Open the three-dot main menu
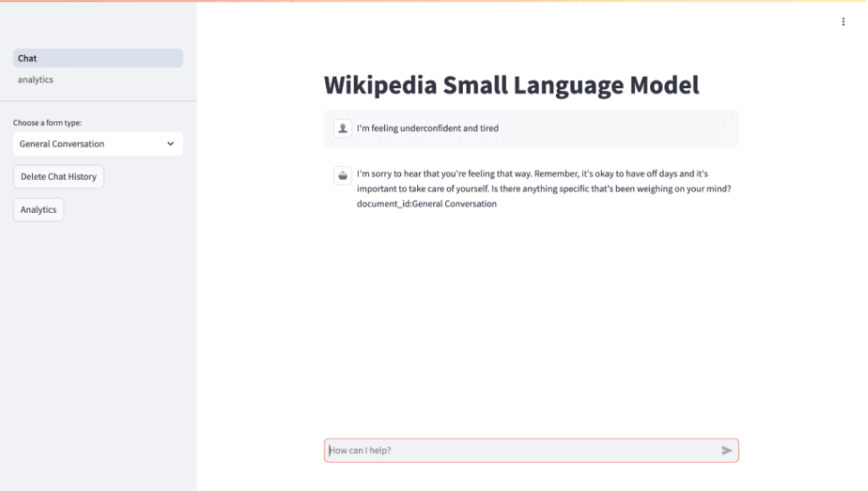The height and width of the screenshot is (491, 868). (843, 22)
